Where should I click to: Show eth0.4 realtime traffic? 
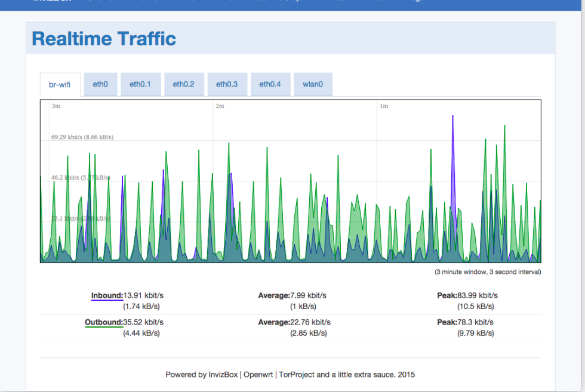[x=270, y=84]
